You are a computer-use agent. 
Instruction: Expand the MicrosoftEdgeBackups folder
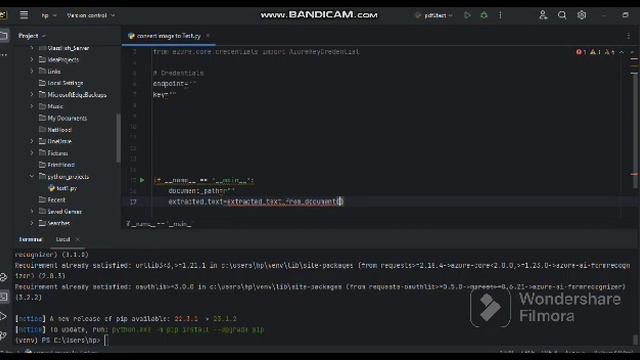click(32, 95)
